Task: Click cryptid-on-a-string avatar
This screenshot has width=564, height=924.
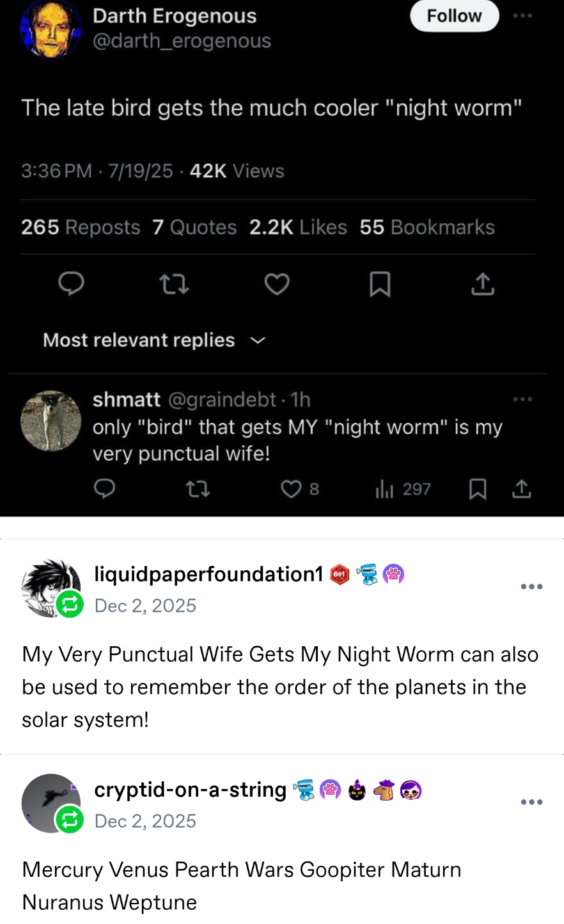Action: pyautogui.click(x=51, y=803)
